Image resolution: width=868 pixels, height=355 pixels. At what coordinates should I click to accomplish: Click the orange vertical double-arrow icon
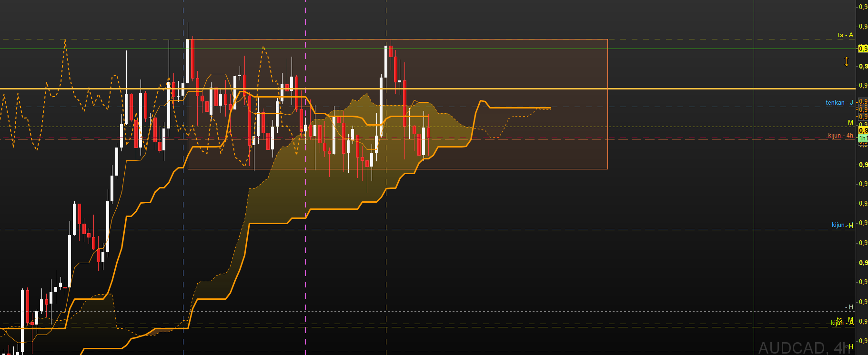(847, 61)
